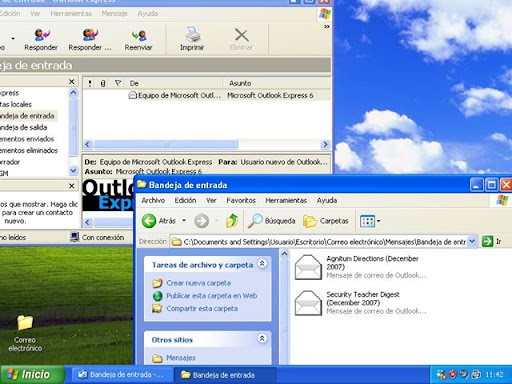Open Archivo menu in the Explorer window
Screen dimensions: 512x384
(153, 200)
